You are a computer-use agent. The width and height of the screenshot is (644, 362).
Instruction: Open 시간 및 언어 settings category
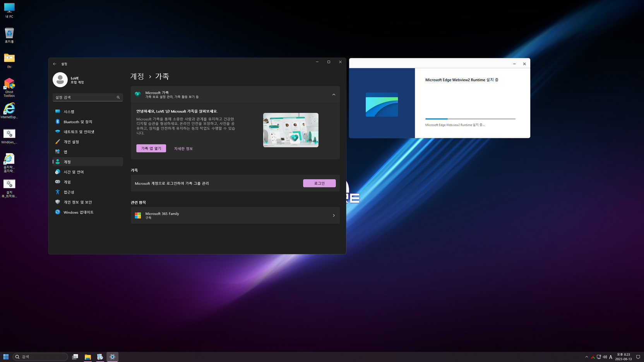[88, 172]
